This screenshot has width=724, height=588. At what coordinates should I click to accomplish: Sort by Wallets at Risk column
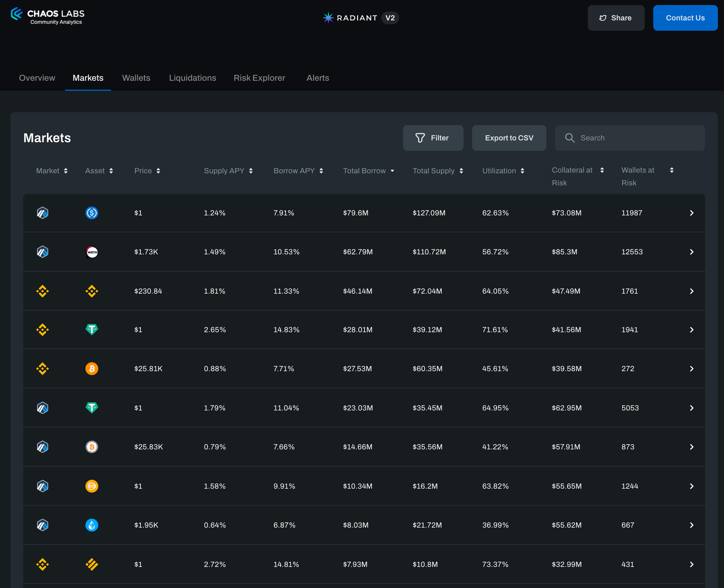(x=672, y=170)
